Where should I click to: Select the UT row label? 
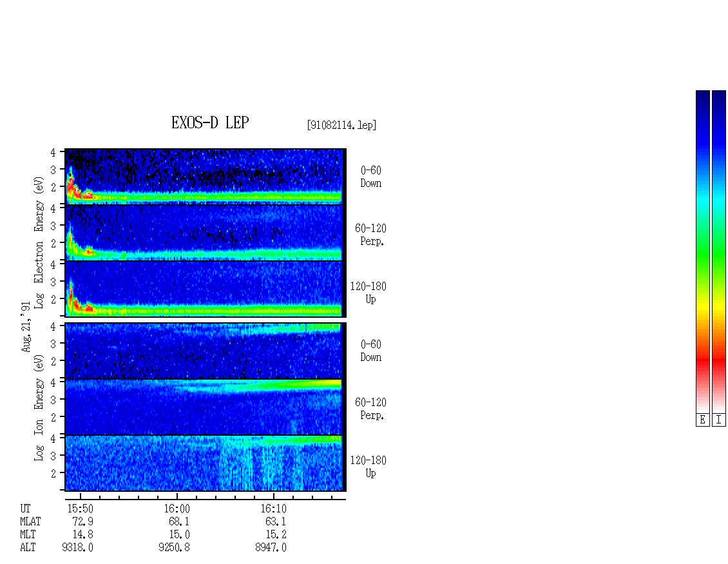(25, 509)
